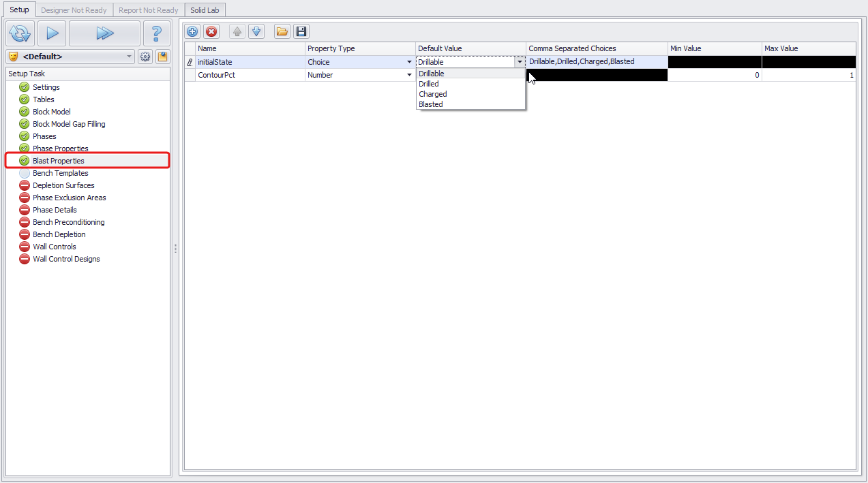
Task: Expand Property Type dropdown for initialState
Action: pos(409,62)
